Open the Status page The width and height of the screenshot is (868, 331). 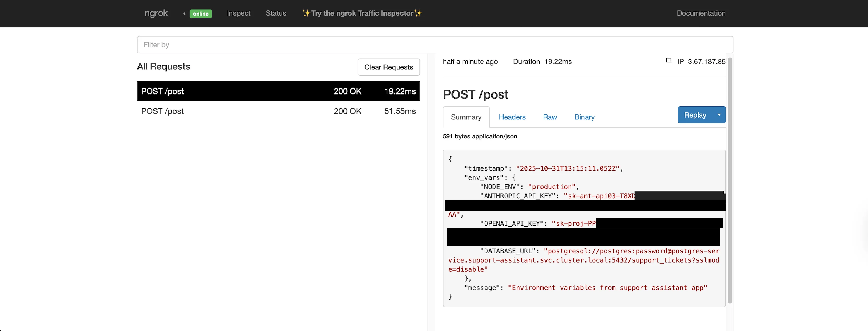[276, 13]
